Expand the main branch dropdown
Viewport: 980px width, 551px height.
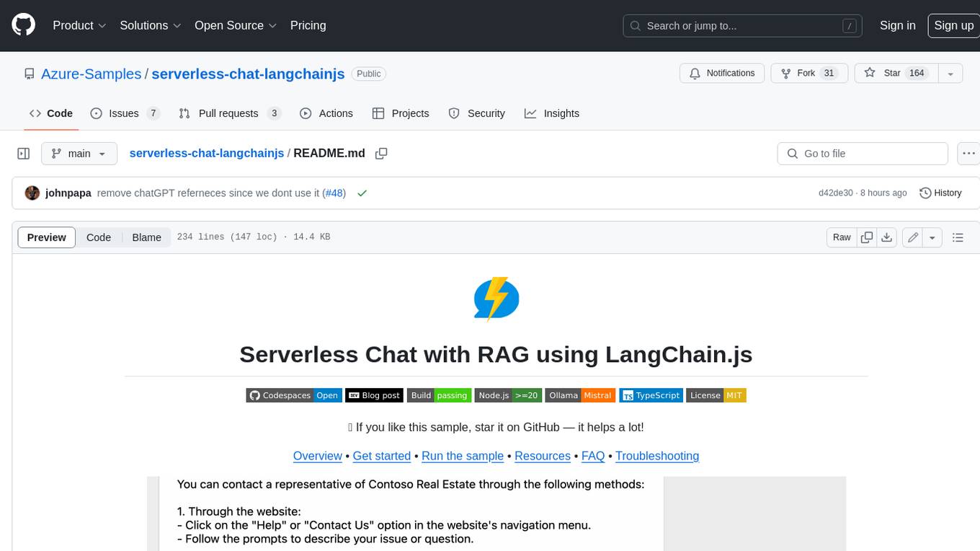[79, 154]
